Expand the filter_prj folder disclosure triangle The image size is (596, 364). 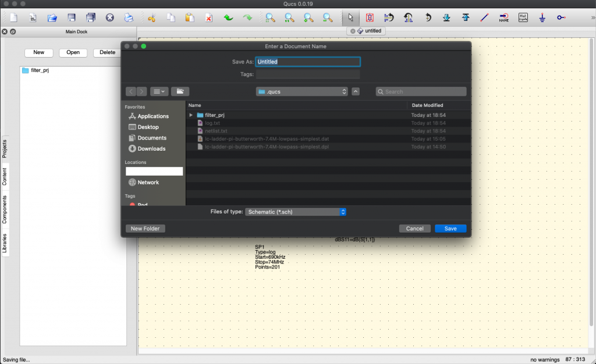191,115
